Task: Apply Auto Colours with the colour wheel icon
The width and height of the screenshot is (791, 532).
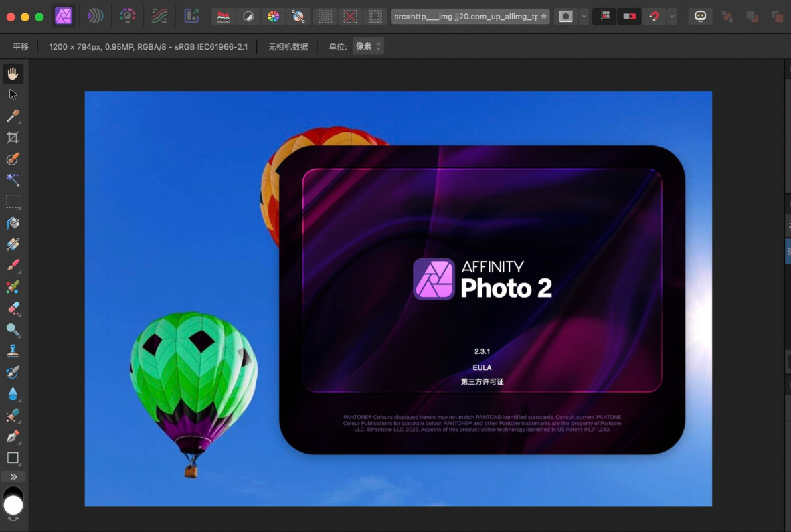Action: (x=273, y=17)
